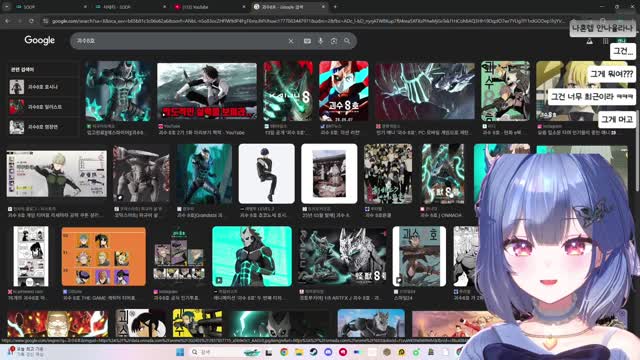Select the Google search results tab
The height and width of the screenshot is (360, 640).
tap(290, 7)
